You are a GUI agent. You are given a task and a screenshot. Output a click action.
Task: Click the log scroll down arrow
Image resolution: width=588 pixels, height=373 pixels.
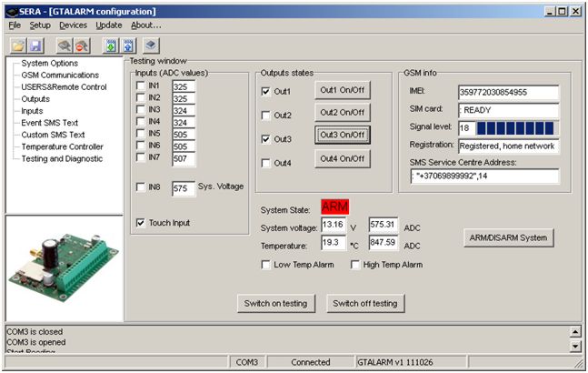pos(575,346)
